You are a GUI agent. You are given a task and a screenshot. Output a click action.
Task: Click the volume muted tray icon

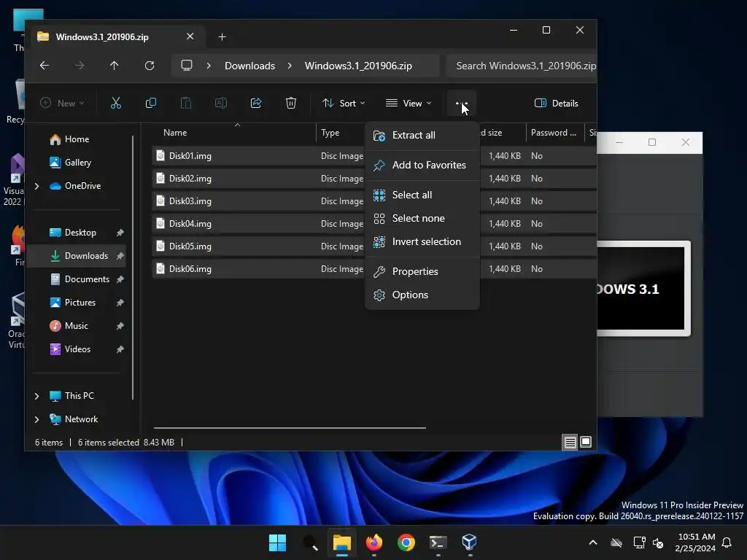[x=658, y=542]
